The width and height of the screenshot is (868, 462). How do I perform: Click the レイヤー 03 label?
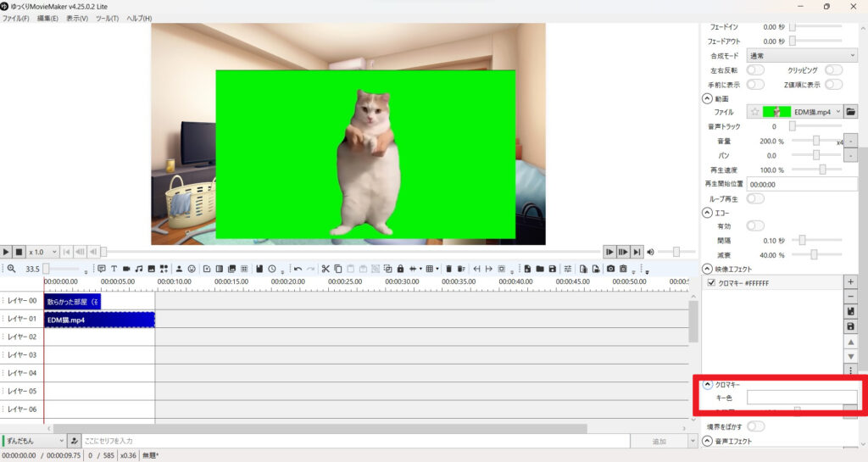[22, 354]
